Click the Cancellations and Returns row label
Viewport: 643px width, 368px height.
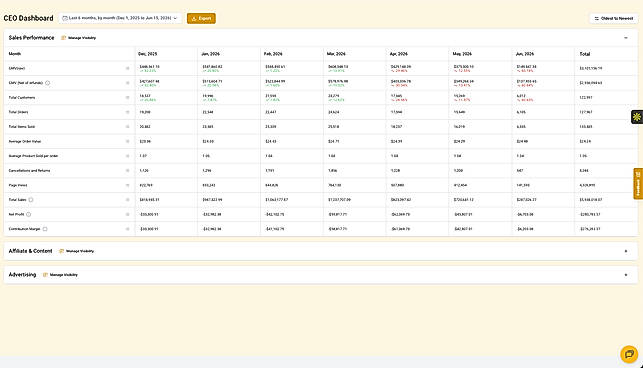pyautogui.click(x=30, y=171)
